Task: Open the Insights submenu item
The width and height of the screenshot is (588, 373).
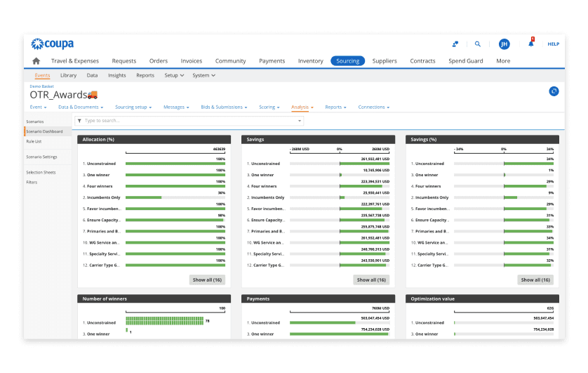Action: coord(117,75)
